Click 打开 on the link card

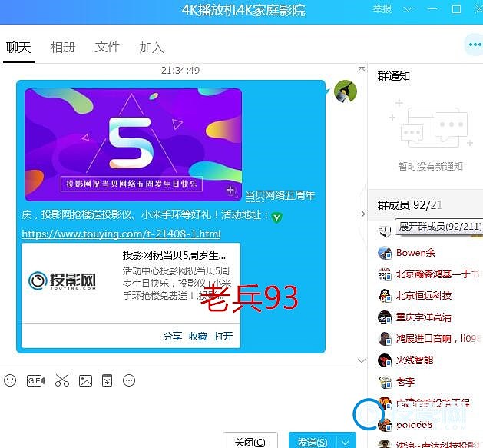223,336
